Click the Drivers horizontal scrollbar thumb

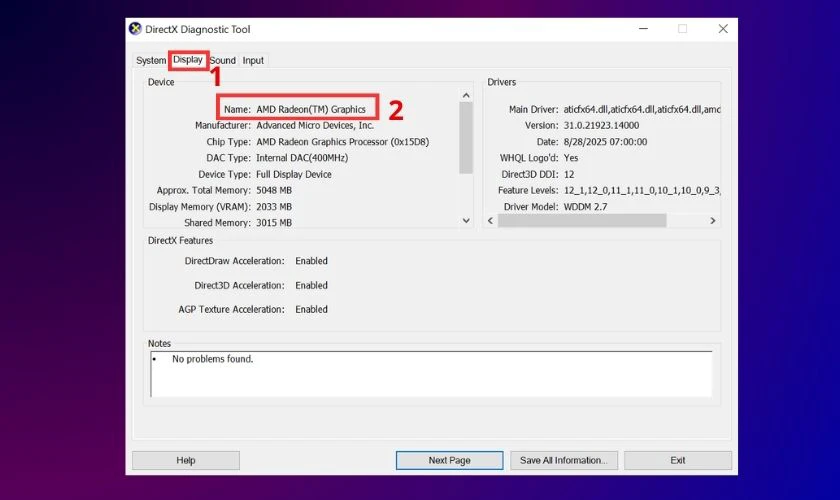pyautogui.click(x=582, y=220)
